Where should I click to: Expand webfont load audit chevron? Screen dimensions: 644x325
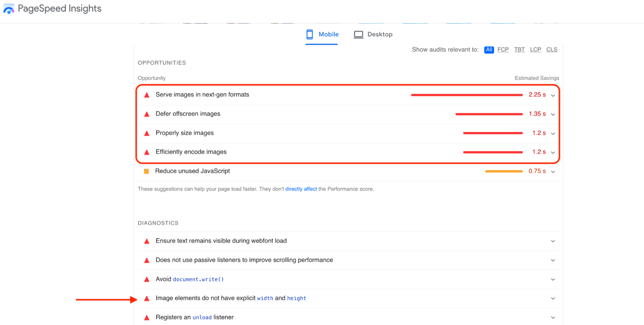553,241
